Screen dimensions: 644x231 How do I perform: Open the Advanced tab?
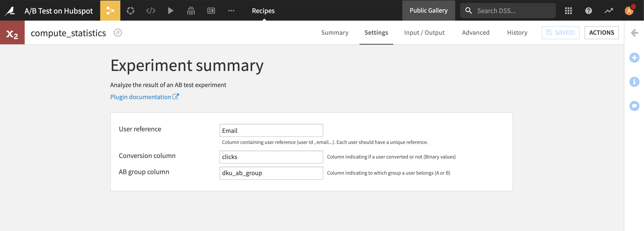[476, 33]
